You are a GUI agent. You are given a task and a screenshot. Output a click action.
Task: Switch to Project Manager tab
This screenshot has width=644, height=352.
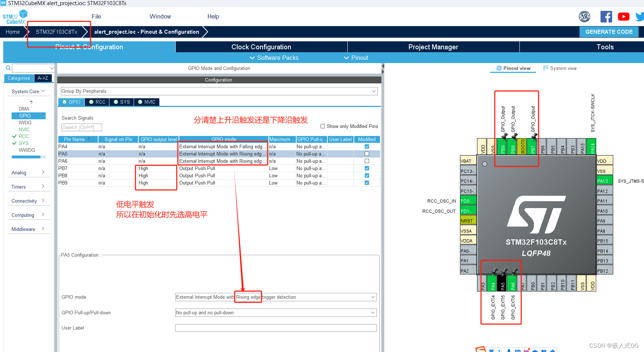tap(433, 47)
